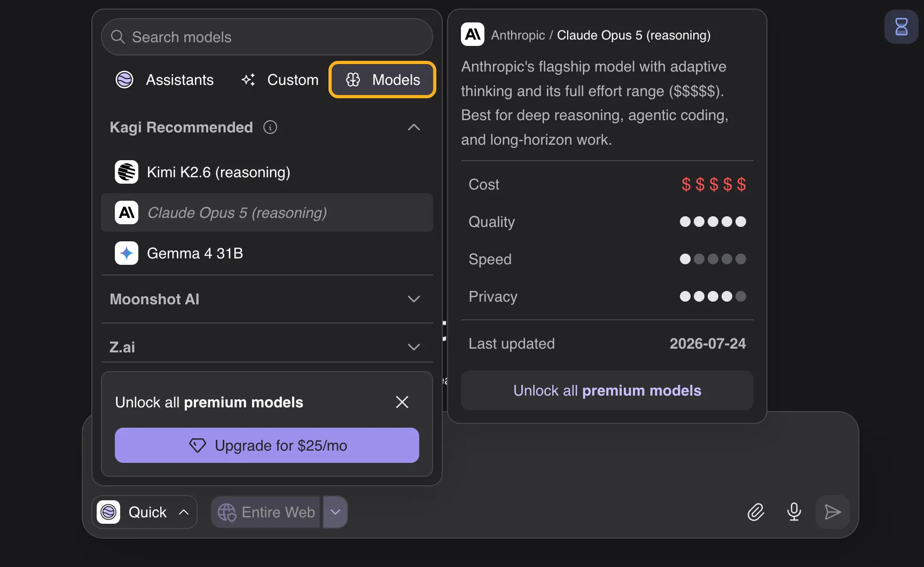The height and width of the screenshot is (567, 924).
Task: Click the Assistants tab icon
Action: (x=124, y=80)
